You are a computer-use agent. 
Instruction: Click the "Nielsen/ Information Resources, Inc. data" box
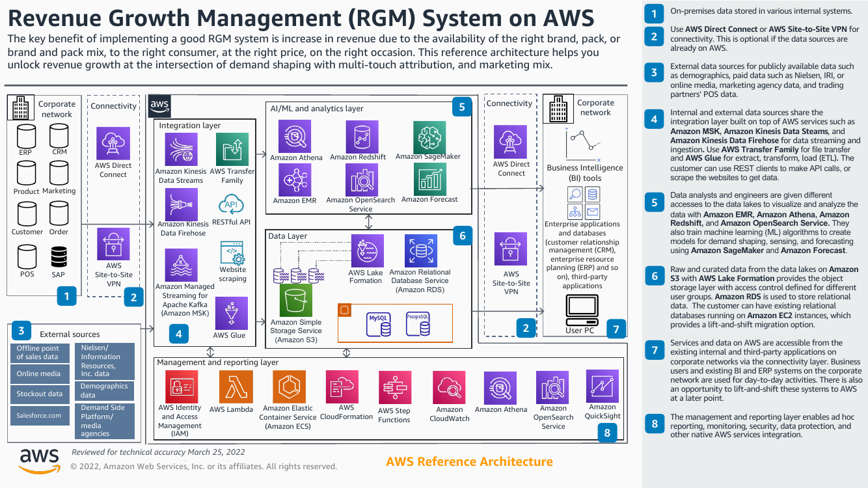tap(105, 361)
